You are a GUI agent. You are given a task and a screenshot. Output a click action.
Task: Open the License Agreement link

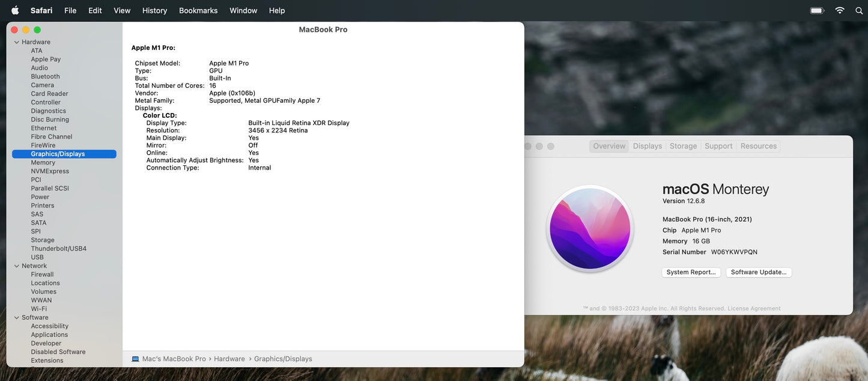coord(754,308)
